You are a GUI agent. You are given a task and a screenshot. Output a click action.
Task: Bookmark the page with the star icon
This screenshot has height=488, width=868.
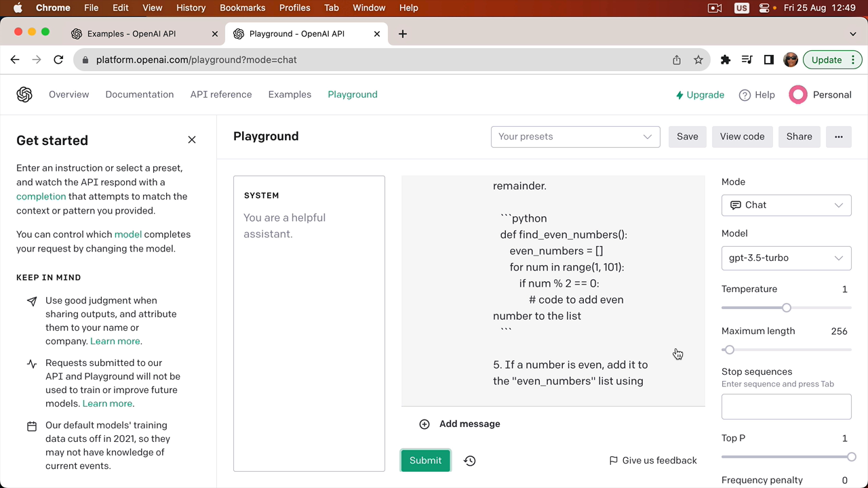pos(698,60)
